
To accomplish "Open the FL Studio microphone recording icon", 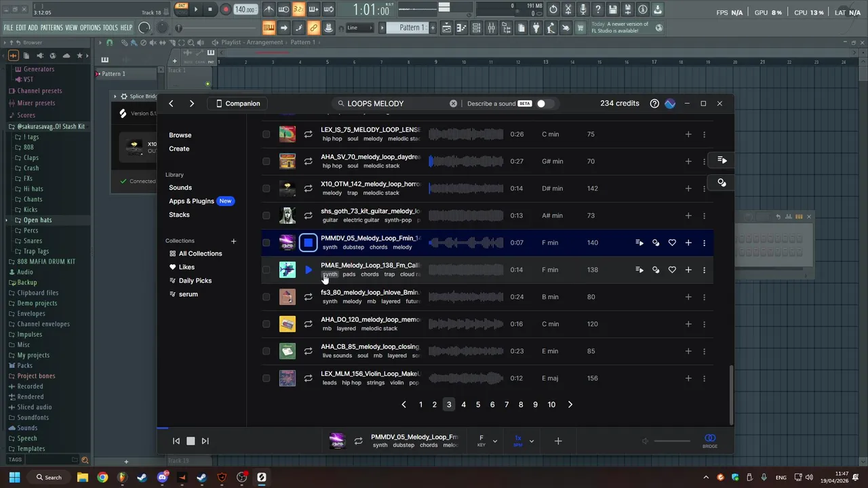I will 583,9.
